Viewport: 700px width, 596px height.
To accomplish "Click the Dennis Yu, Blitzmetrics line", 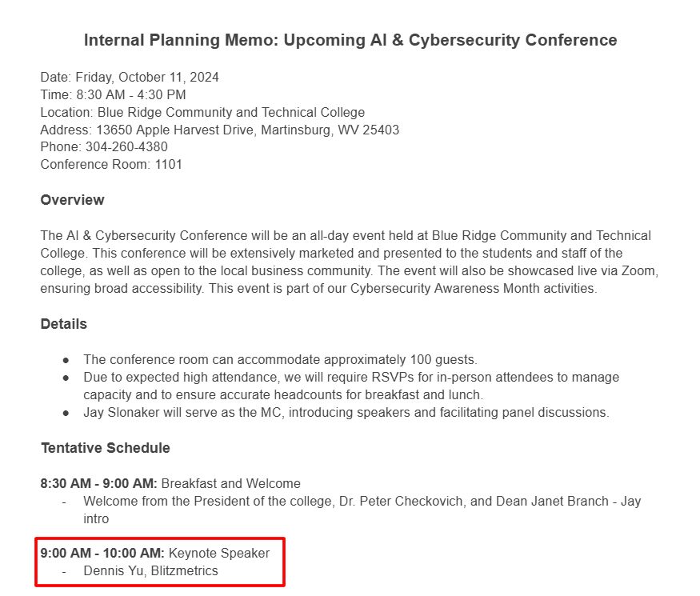I will tap(150, 571).
